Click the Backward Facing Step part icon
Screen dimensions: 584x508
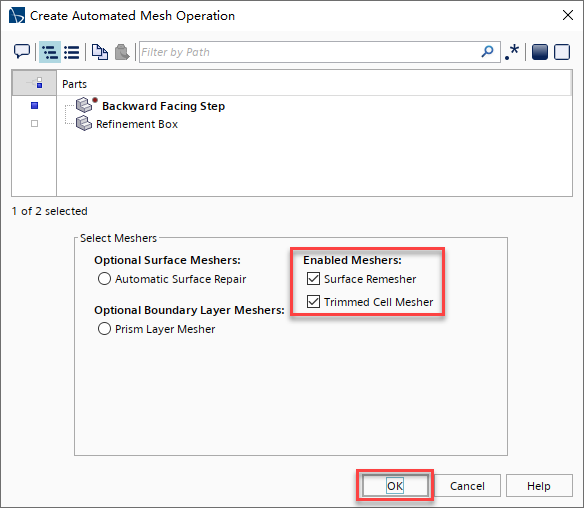pyautogui.click(x=85, y=105)
